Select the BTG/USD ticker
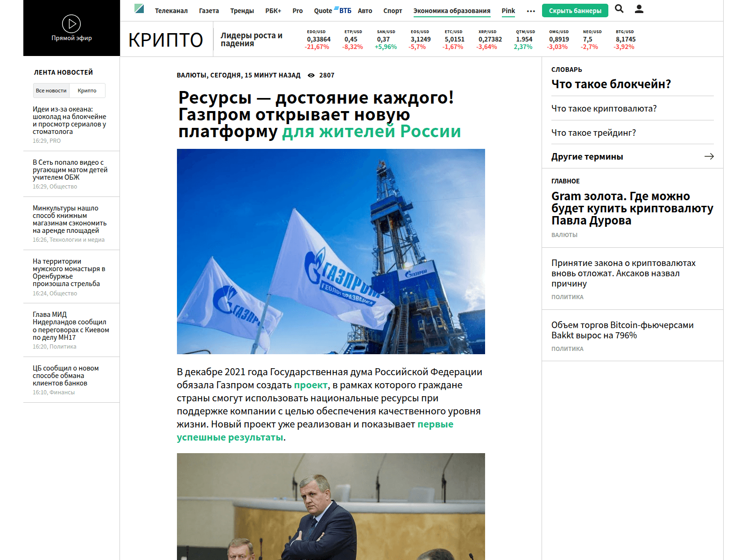747x560 pixels. pyautogui.click(x=625, y=40)
